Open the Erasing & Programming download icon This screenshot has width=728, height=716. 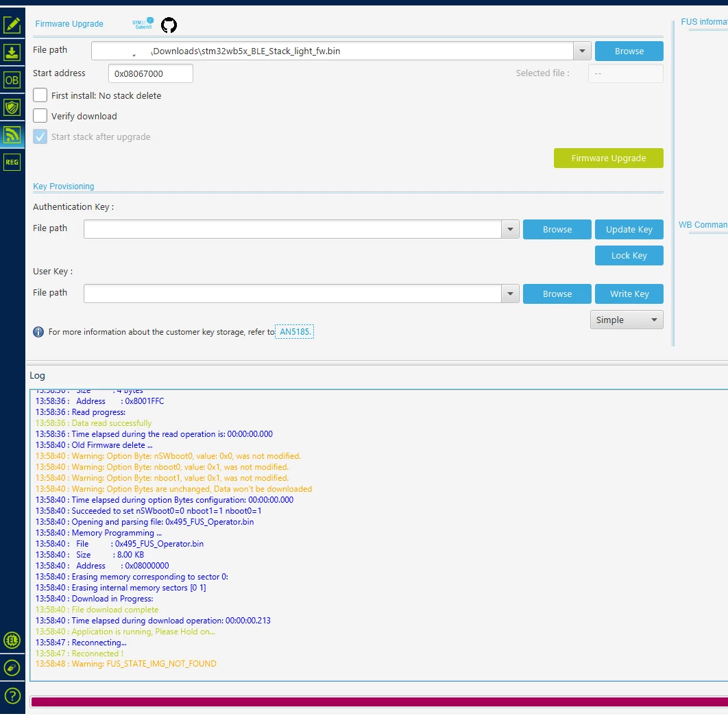click(12, 53)
